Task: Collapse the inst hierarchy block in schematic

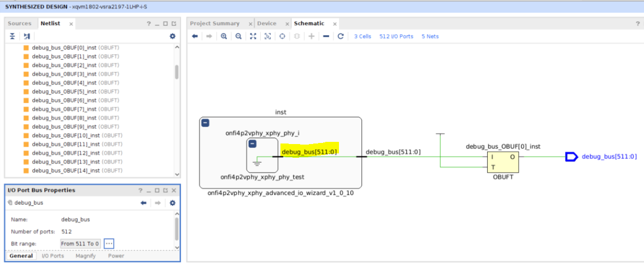Action: 206,123
